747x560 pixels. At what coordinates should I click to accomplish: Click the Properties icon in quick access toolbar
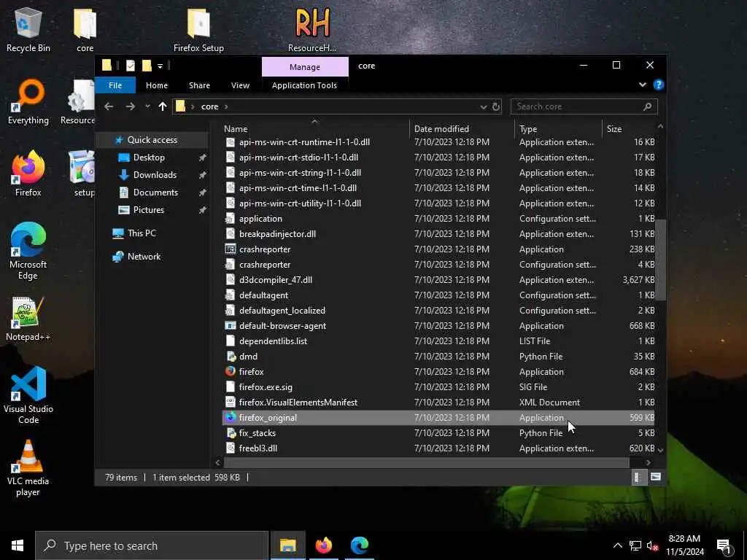tap(130, 66)
